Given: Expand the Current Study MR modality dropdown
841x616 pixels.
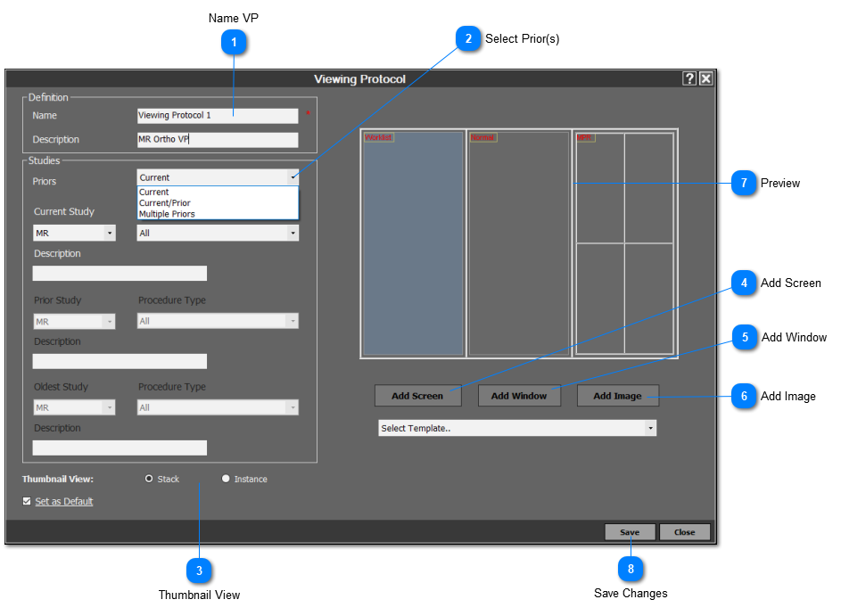Looking at the screenshot, I should [75, 233].
